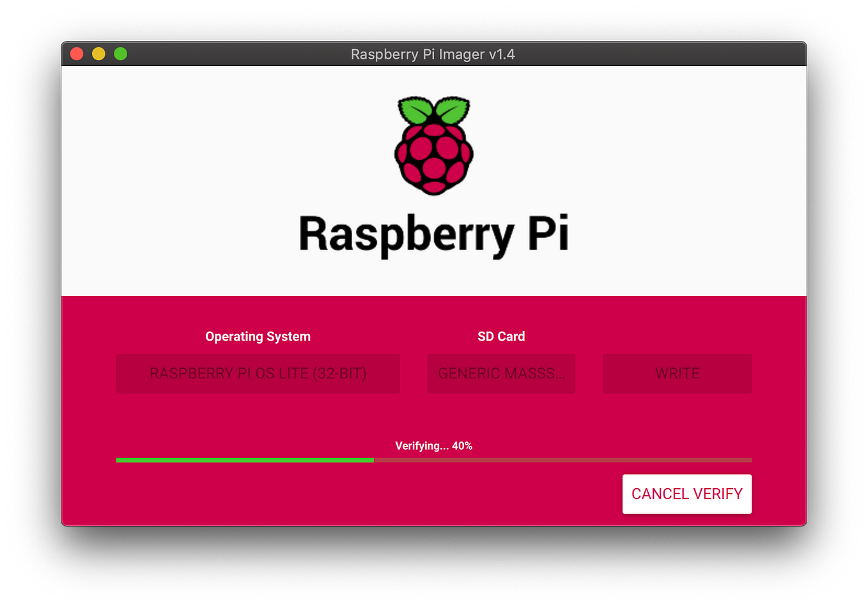
Task: Click the Raspberry Pi wordmark text
Action: click(433, 232)
